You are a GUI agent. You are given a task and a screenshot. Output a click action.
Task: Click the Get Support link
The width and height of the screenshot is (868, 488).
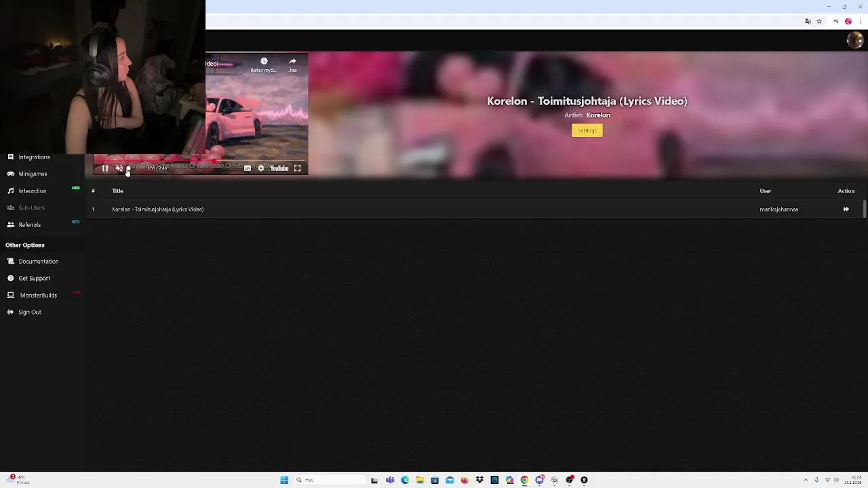click(x=34, y=279)
